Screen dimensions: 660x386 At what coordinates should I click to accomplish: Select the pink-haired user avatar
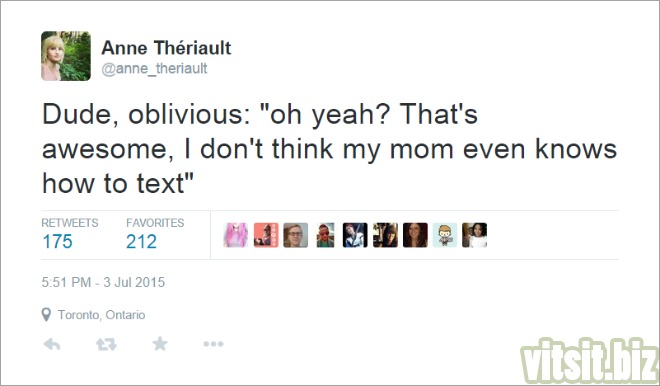click(x=236, y=235)
